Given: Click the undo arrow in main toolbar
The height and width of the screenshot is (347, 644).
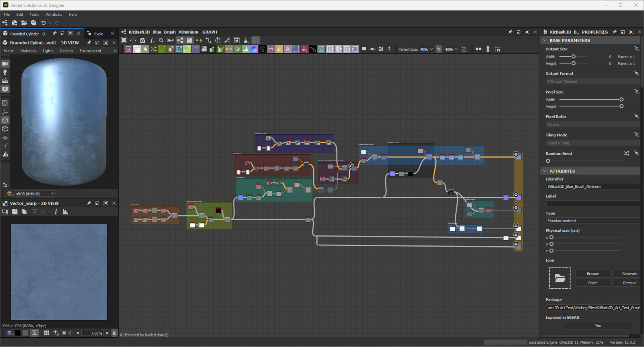Looking at the screenshot, I should tap(43, 23).
